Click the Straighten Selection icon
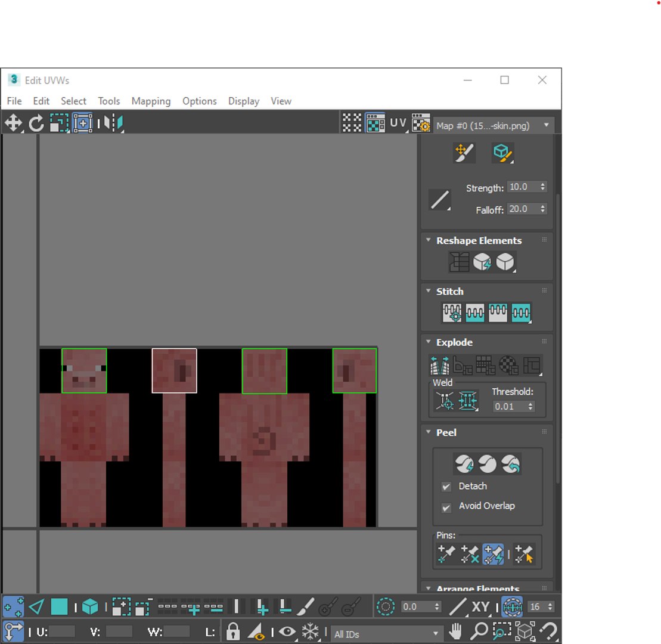The image size is (661, 644). [459, 262]
